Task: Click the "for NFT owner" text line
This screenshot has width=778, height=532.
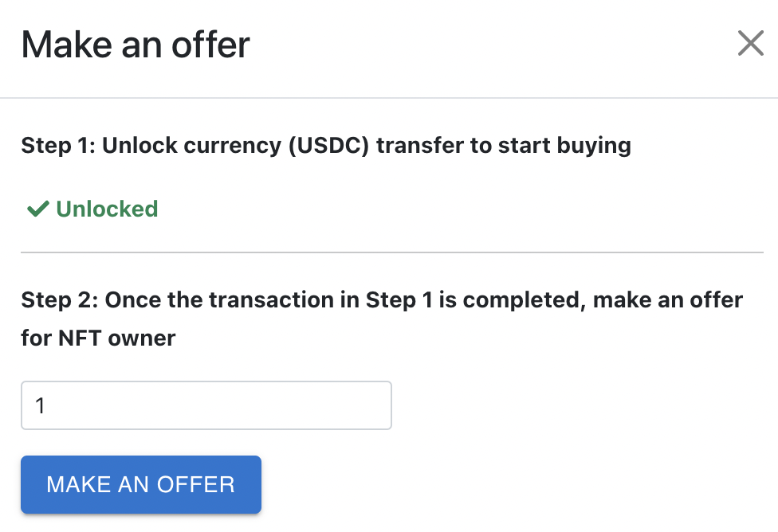Action: pos(98,338)
